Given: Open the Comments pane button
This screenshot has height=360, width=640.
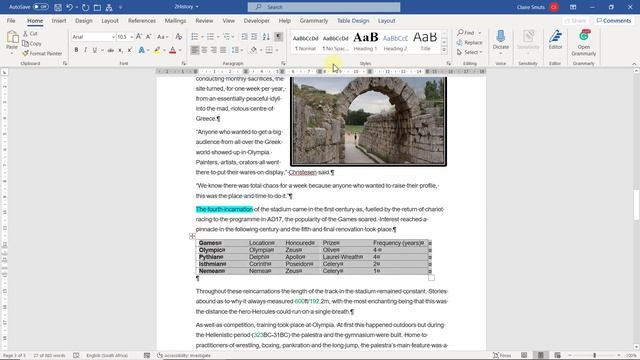Looking at the screenshot, I should point(613,20).
